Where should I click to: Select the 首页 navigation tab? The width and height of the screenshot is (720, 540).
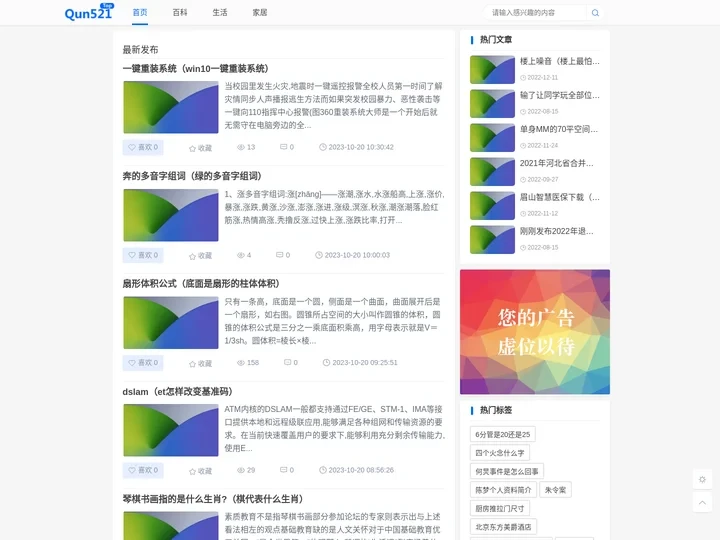point(140,12)
